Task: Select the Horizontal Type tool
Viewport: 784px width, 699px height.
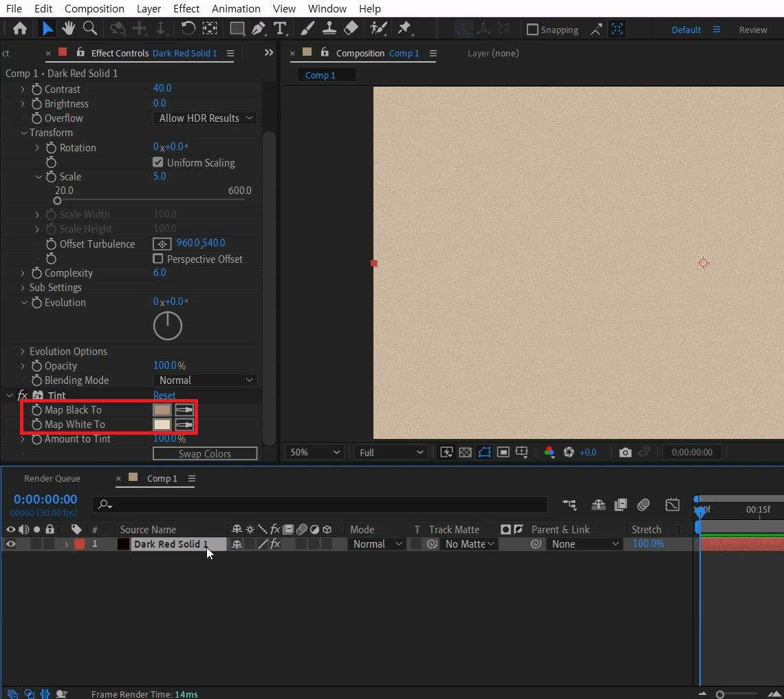Action: 280,28
